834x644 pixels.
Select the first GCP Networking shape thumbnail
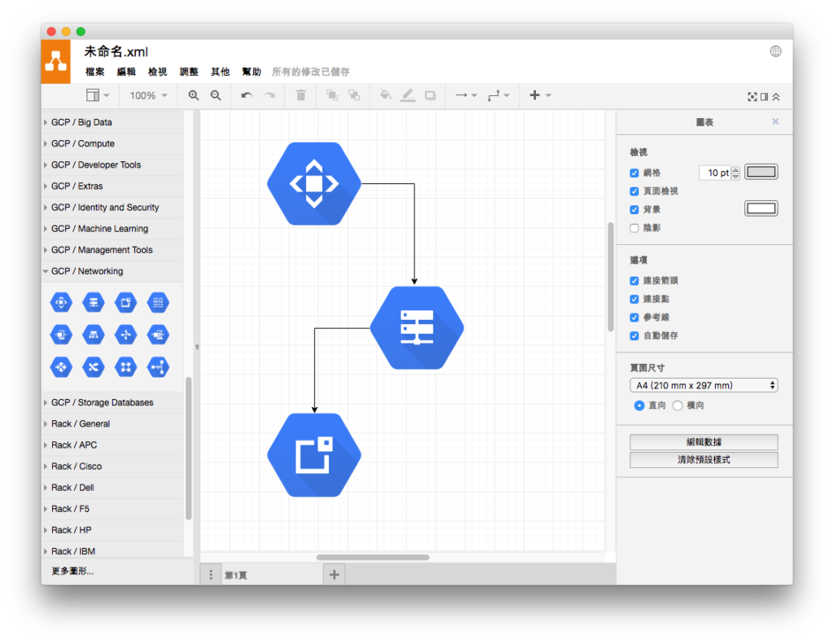[61, 303]
